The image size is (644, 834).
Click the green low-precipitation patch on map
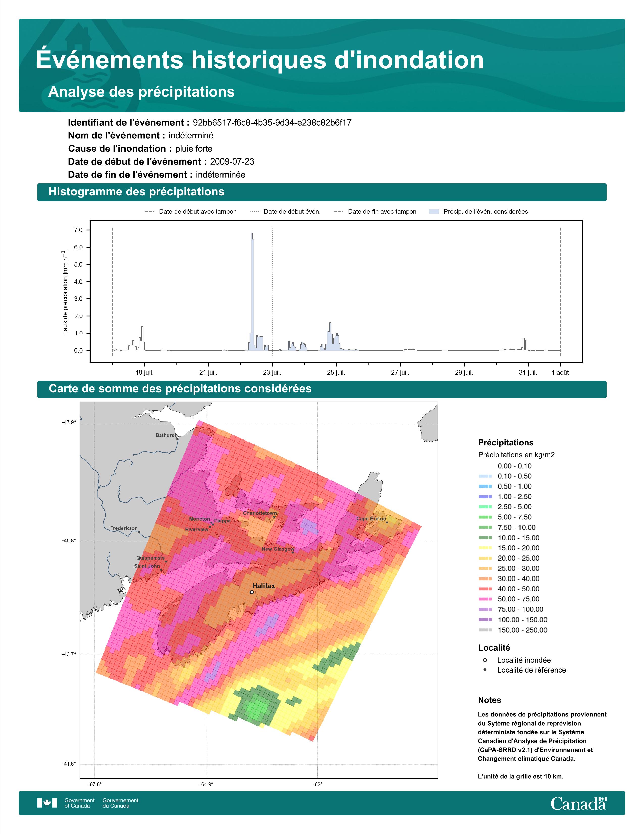click(255, 706)
